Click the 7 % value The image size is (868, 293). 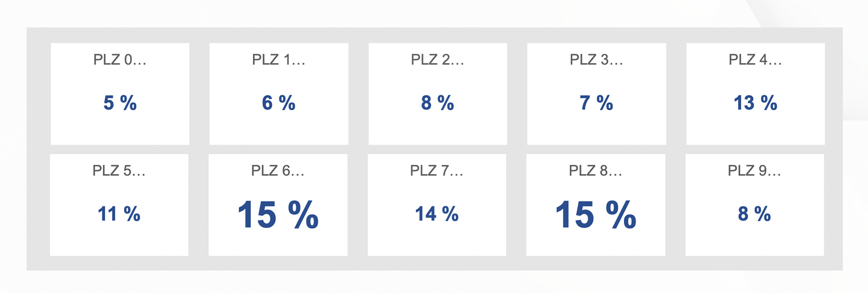pyautogui.click(x=596, y=103)
